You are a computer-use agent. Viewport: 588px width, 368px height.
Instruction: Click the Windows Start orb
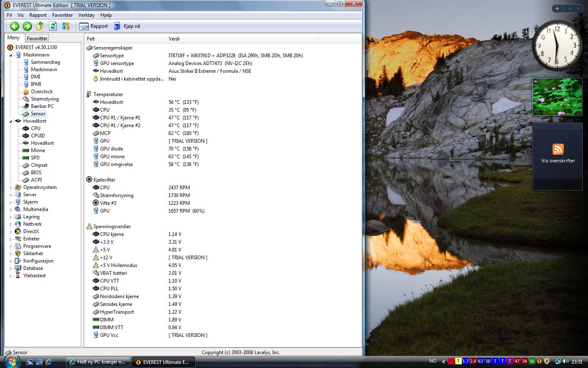tap(11, 361)
